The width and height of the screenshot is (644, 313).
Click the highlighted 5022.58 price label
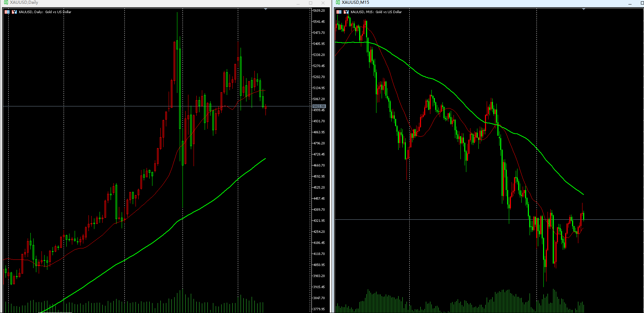pos(319,106)
